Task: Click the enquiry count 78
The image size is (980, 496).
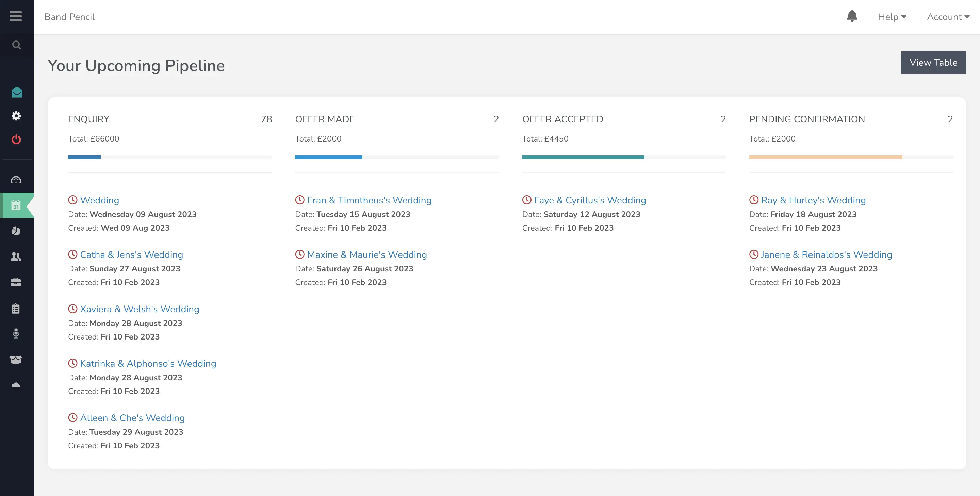Action: click(266, 119)
